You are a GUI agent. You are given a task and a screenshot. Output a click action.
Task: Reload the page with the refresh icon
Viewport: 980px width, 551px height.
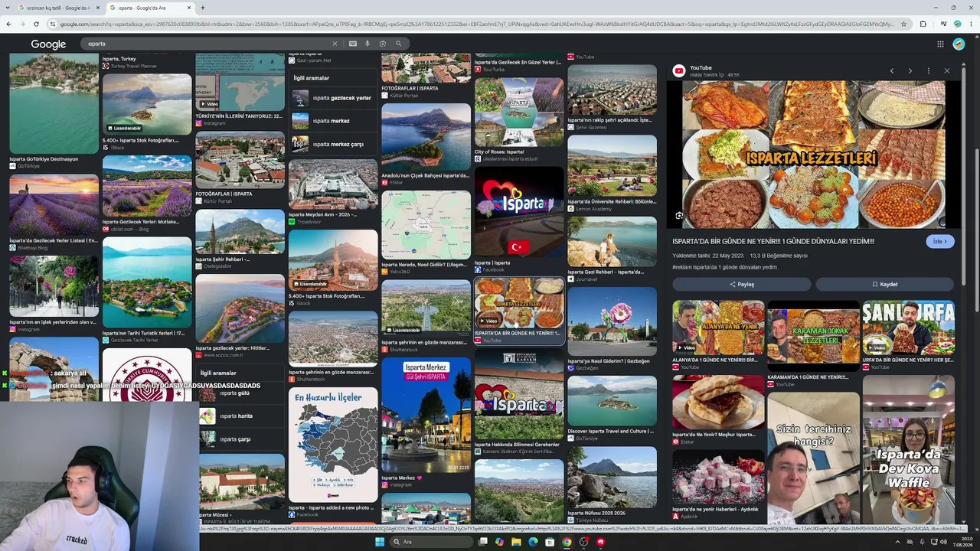tap(37, 24)
